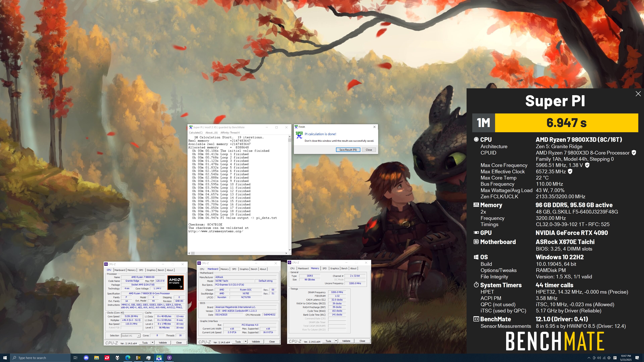The height and width of the screenshot is (362, 644).
Task: Click the CPU-Z CPU-tab window title icon
Action: 106,264
